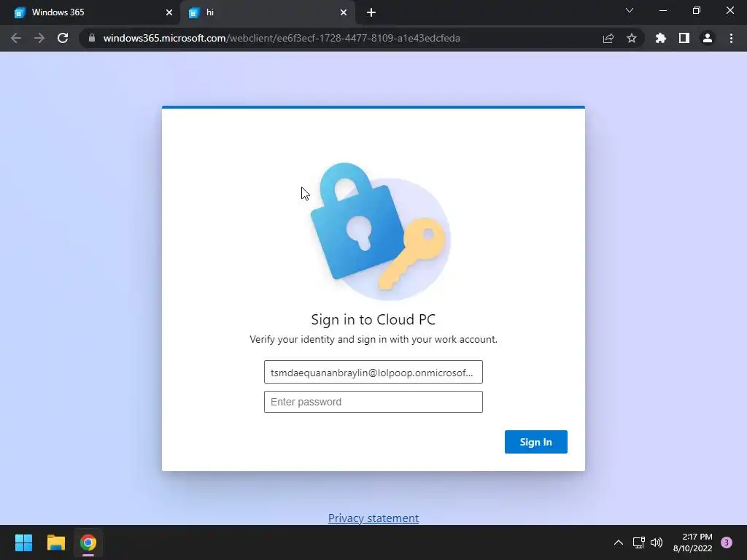View site security lock info

(92, 38)
